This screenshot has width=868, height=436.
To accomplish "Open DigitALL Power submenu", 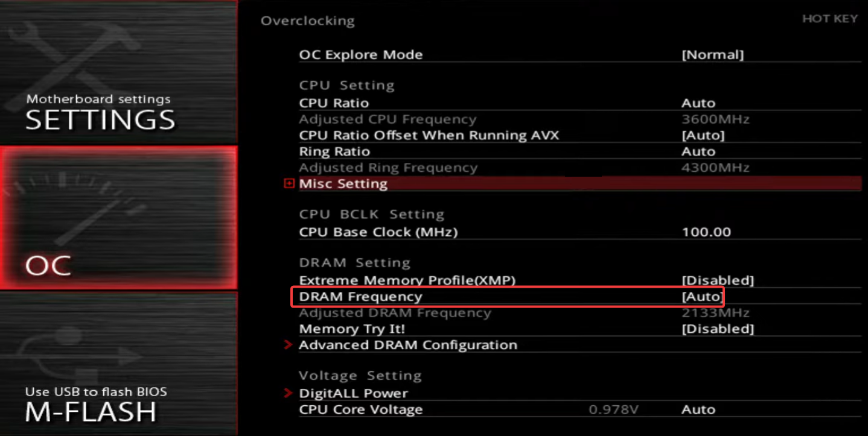I will click(x=353, y=393).
